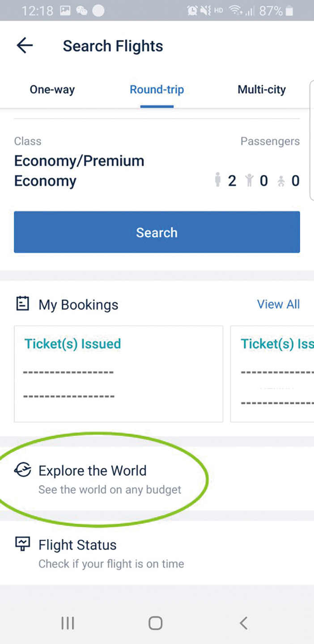Open the second partially visible booking card
The height and width of the screenshot is (644, 314).
click(x=273, y=373)
